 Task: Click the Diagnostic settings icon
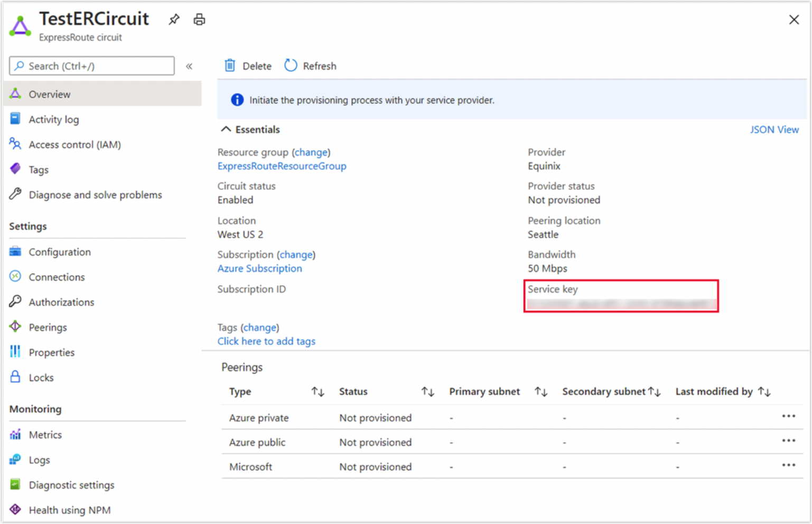15,484
